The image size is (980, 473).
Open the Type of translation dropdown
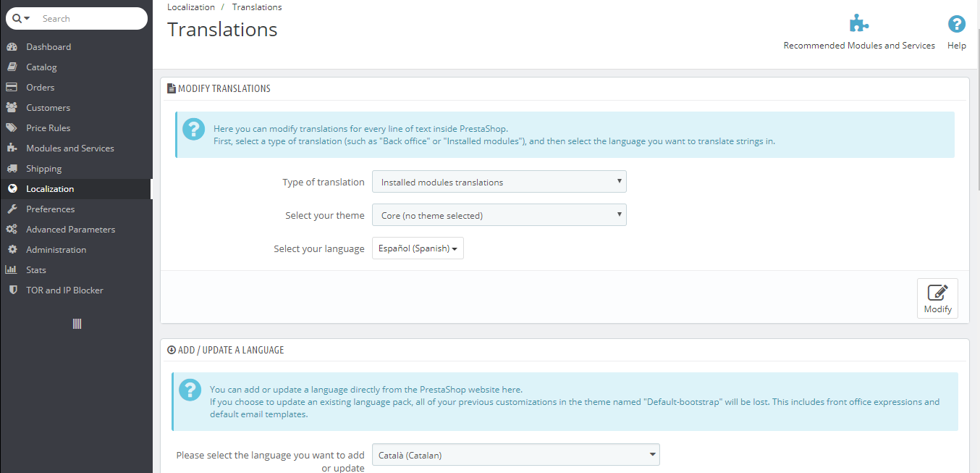point(499,182)
